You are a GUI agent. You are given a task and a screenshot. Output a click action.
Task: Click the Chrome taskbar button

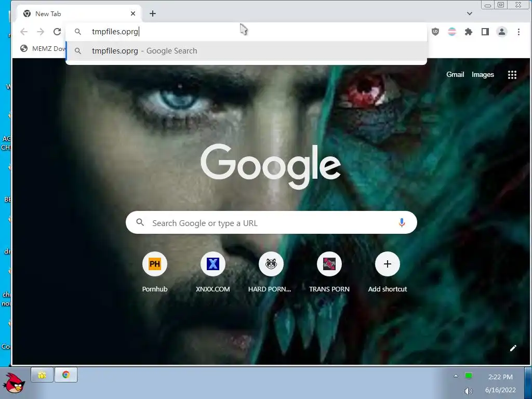[x=66, y=375]
